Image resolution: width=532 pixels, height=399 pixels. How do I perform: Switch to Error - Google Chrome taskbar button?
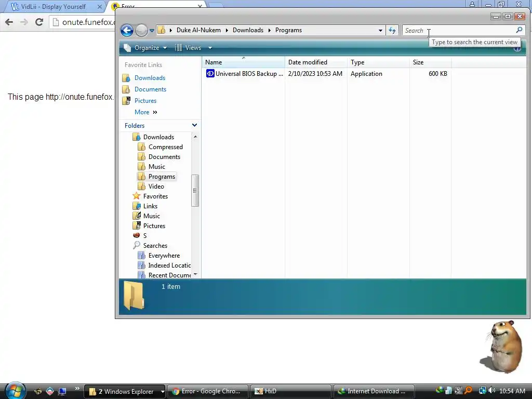[x=208, y=391]
